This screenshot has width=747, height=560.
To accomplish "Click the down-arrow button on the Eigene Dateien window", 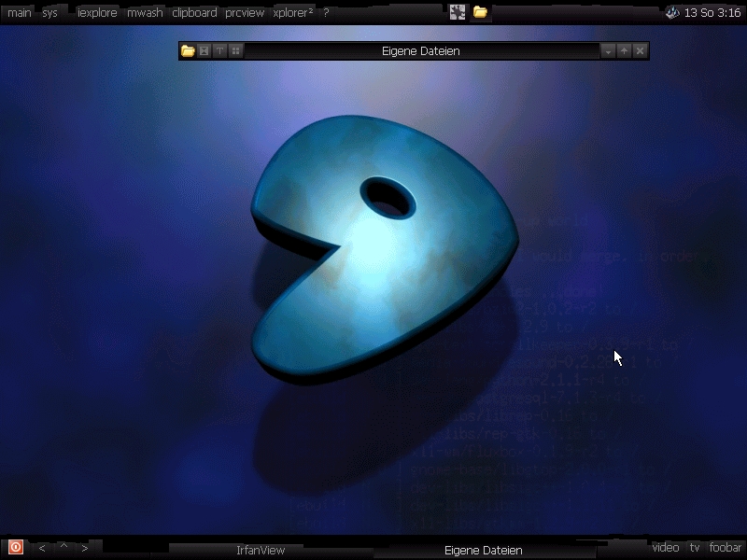I will coord(608,51).
